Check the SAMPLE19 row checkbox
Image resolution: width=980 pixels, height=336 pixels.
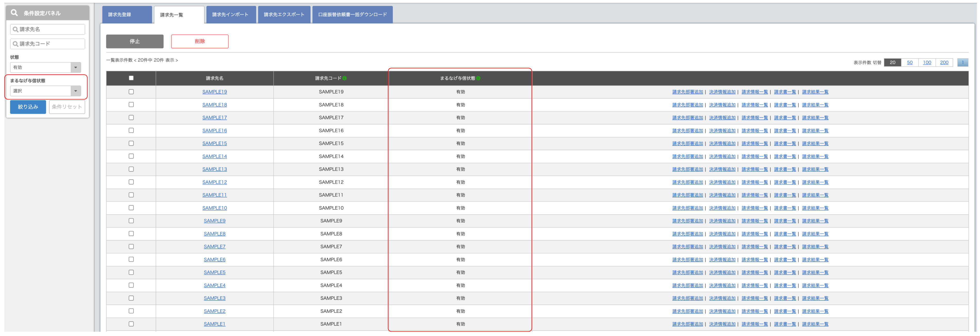click(x=131, y=92)
